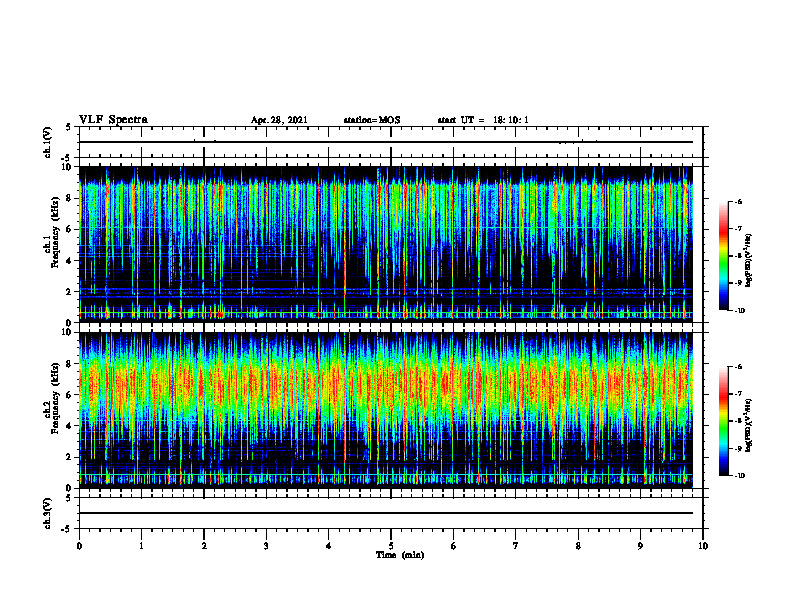Select the "Apr. 28, 2021" date label
Viewport: 792px width, 612px height.
tap(279, 120)
